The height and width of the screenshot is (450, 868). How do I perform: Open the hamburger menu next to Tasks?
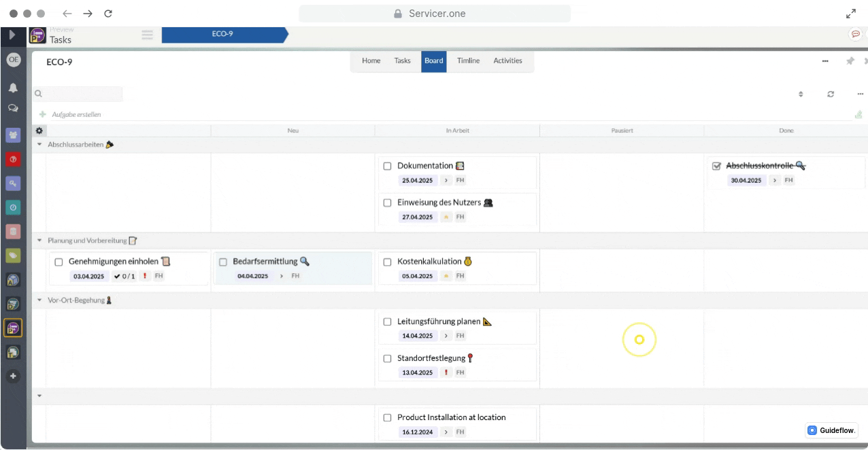tap(147, 35)
